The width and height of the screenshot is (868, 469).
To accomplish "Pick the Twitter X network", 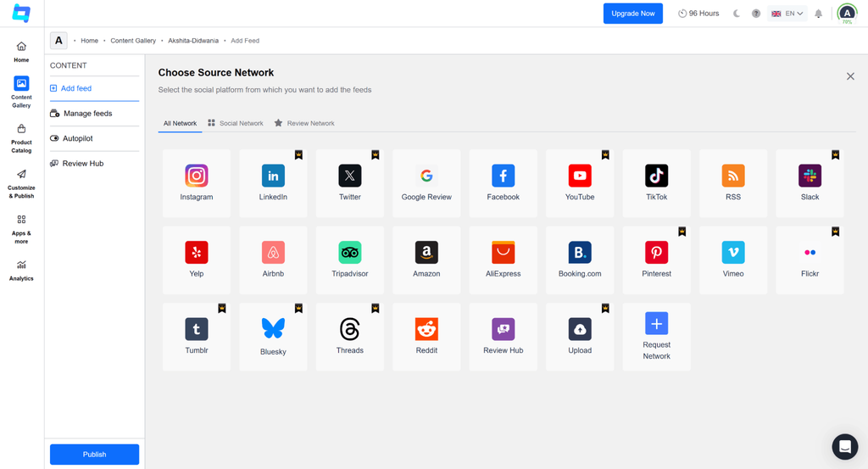I will tap(350, 183).
